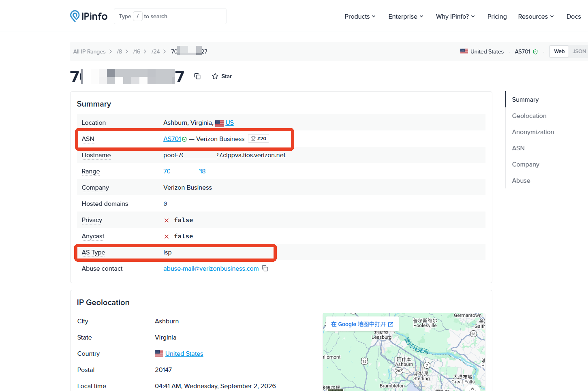588x391 pixels.
Task: Click the Company value Verizon Business
Action: point(188,188)
